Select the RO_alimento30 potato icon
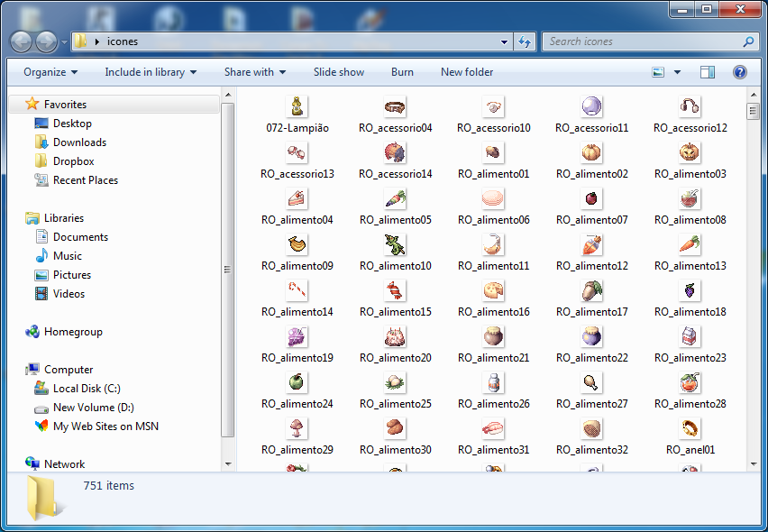Image resolution: width=768 pixels, height=532 pixels. tap(395, 428)
